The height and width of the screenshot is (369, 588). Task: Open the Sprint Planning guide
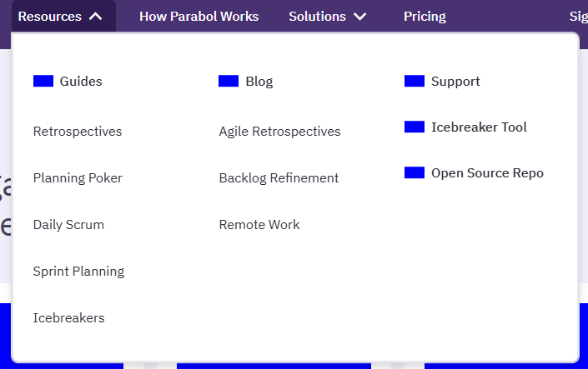(x=78, y=272)
